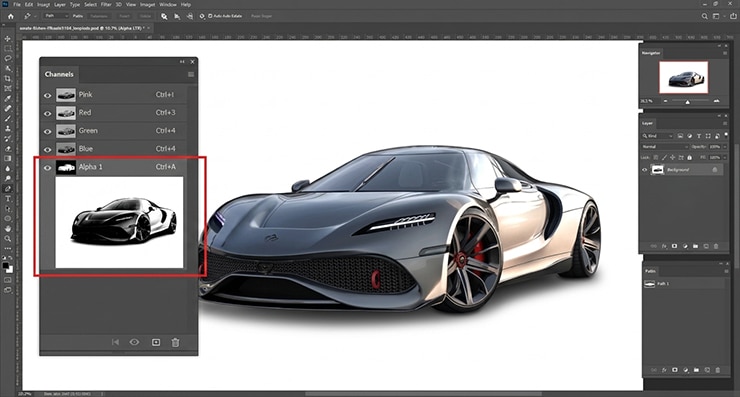Select the Quick Selection tool

tap(8, 68)
